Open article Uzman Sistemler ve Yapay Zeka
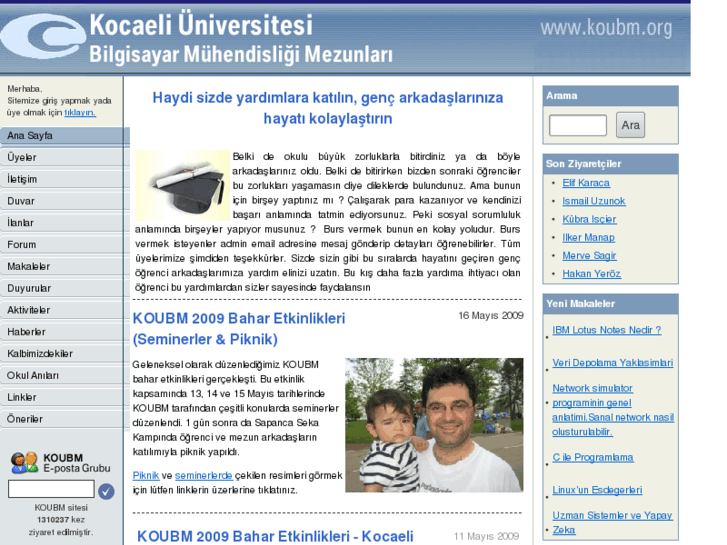Image resolution: width=727 pixels, height=545 pixels. point(612,523)
